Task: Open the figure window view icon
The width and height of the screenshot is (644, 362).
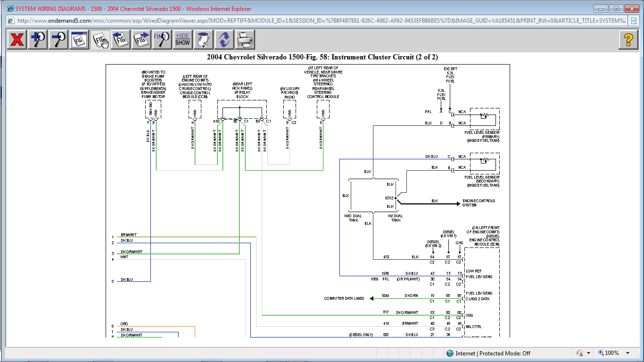Action: pyautogui.click(x=79, y=40)
